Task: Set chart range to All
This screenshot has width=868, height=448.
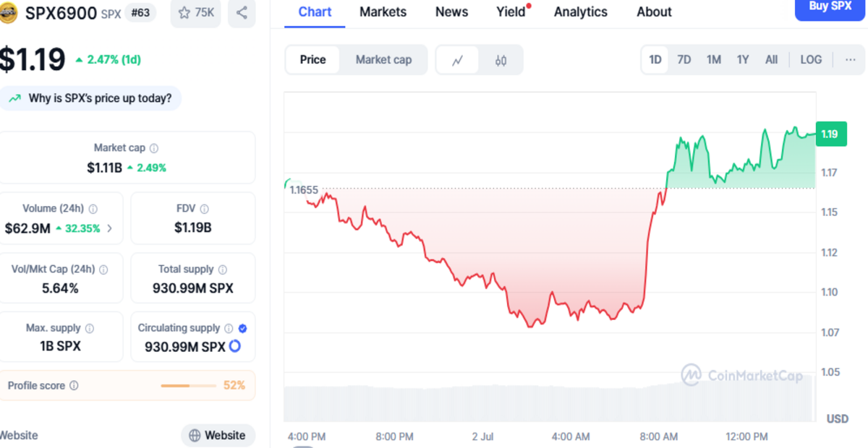Action: tap(772, 60)
